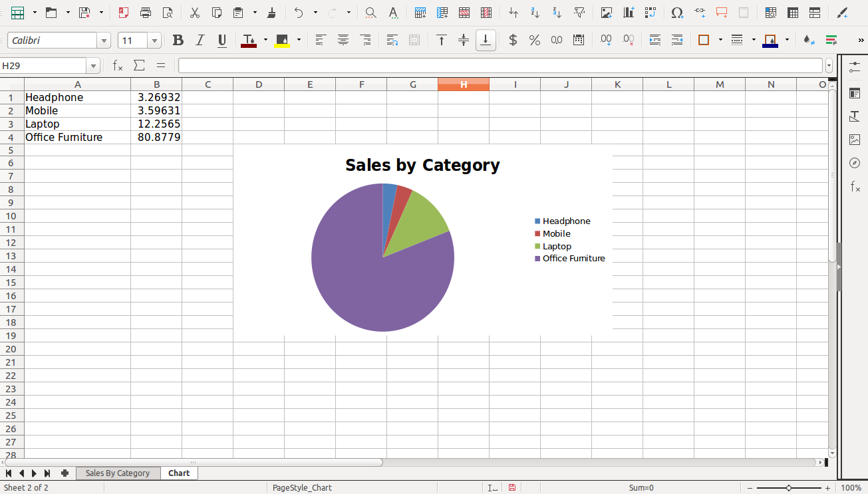Click the Format as Percent icon
Viewport: 868px width, 494px height.
tap(534, 41)
